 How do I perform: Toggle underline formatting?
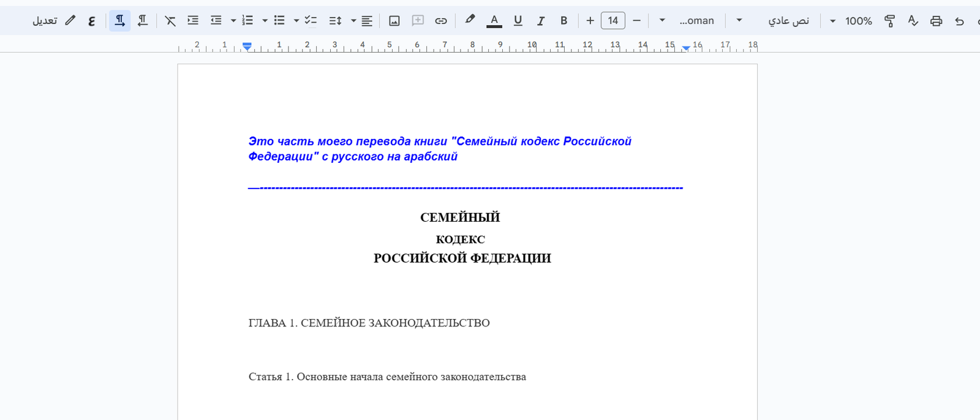[x=518, y=21]
